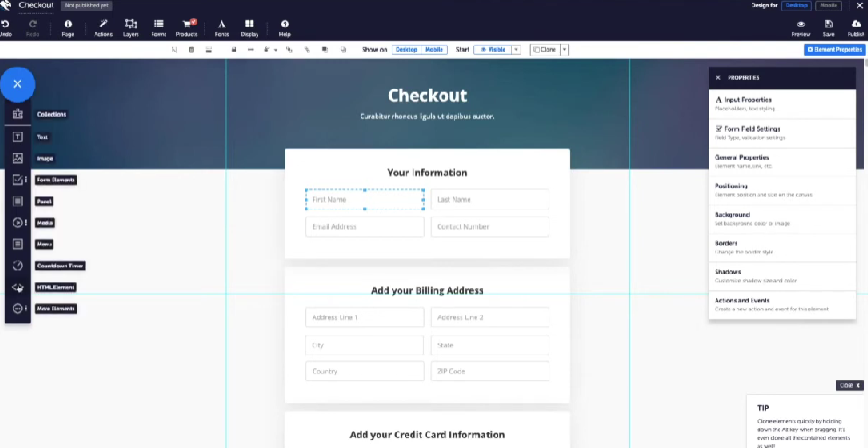The height and width of the screenshot is (448, 868).
Task: Open the Fonts settings icon
Action: pyautogui.click(x=221, y=27)
